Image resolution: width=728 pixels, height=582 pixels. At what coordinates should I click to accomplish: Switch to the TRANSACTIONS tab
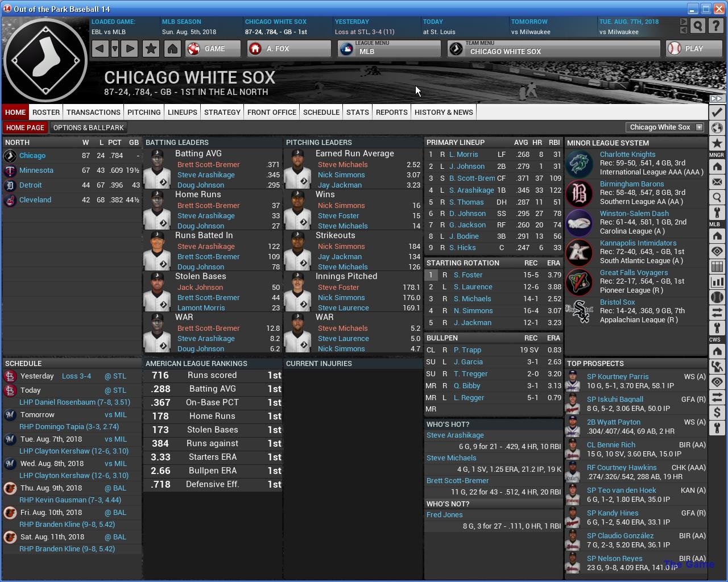(93, 112)
